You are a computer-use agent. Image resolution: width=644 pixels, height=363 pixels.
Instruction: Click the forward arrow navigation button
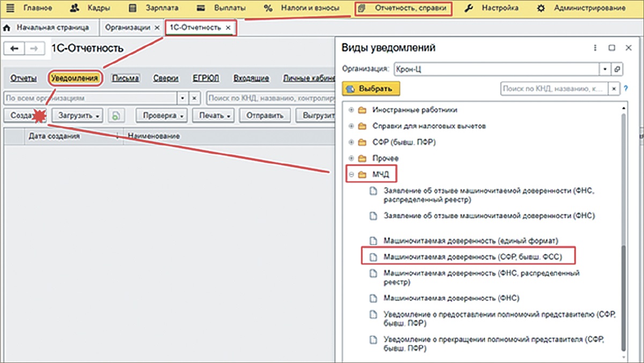(33, 49)
